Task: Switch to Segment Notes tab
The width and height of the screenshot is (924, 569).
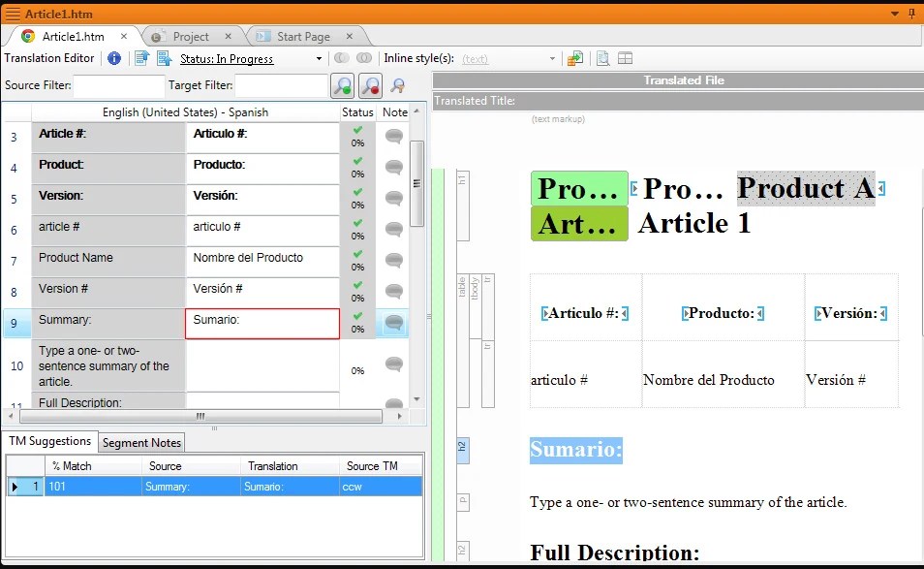Action: tap(141, 443)
